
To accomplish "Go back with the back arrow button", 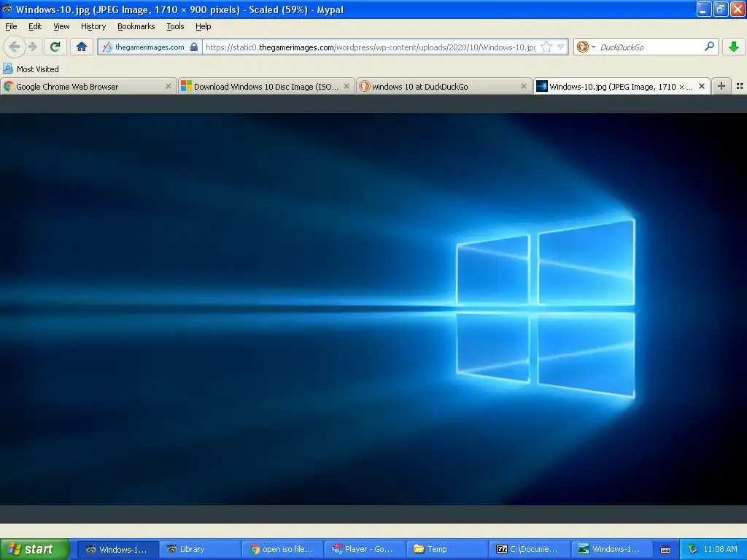I will [15, 47].
